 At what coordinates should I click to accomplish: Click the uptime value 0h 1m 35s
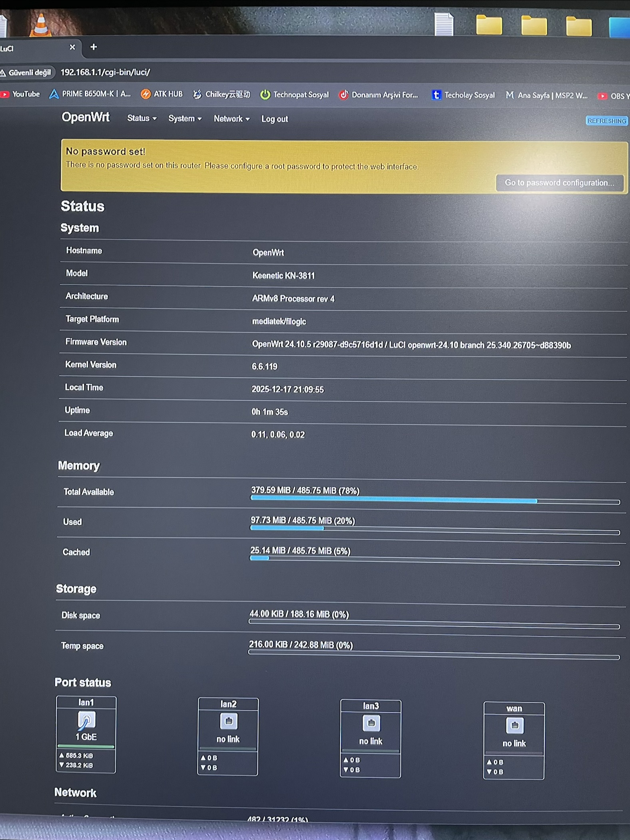[269, 412]
